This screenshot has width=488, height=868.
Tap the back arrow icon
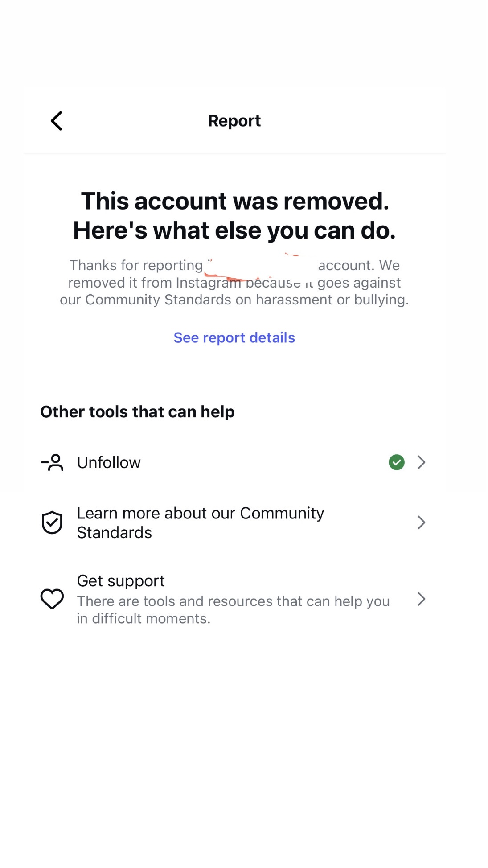coord(56,121)
